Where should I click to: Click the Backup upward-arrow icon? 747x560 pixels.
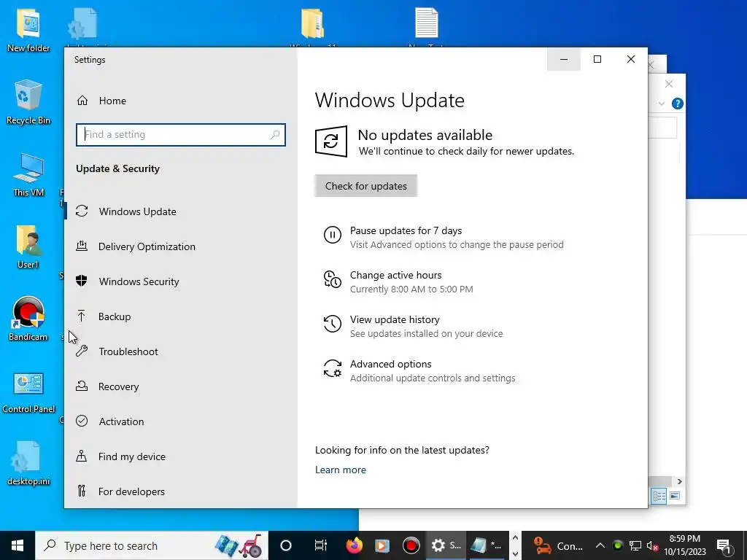82,316
